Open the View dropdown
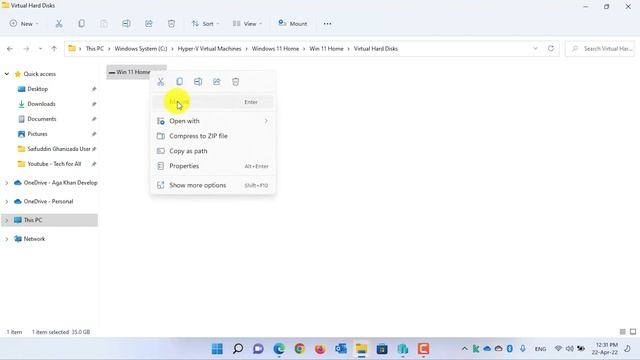The image size is (640, 360). 247,24
